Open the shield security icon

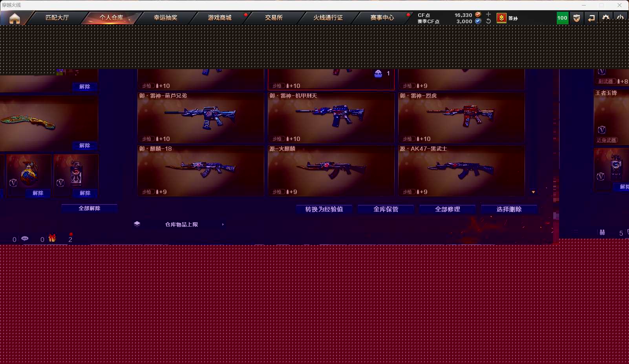tap(576, 18)
